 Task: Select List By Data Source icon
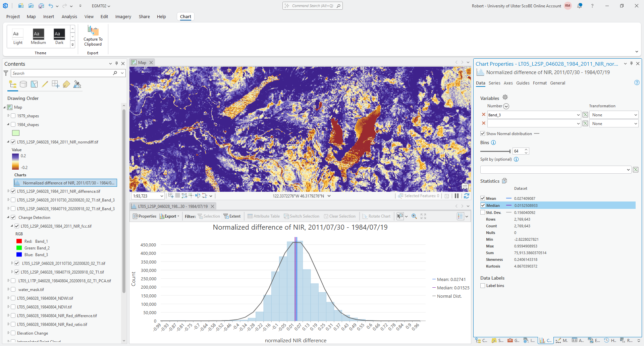[23, 84]
